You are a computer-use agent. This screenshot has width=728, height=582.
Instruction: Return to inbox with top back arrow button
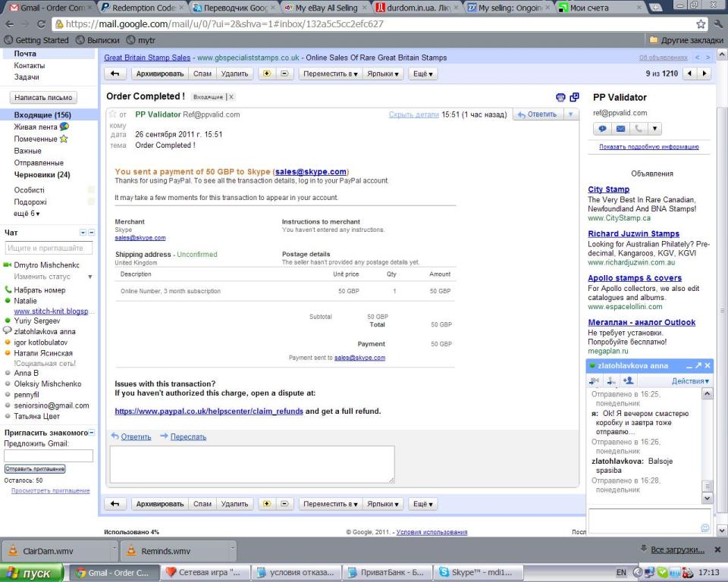tap(115, 74)
